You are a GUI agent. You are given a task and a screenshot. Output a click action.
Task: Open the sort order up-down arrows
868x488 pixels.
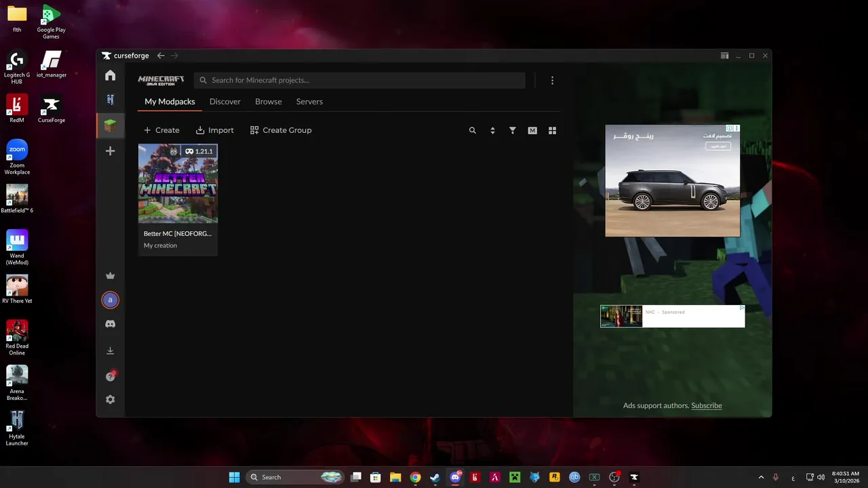pos(492,130)
